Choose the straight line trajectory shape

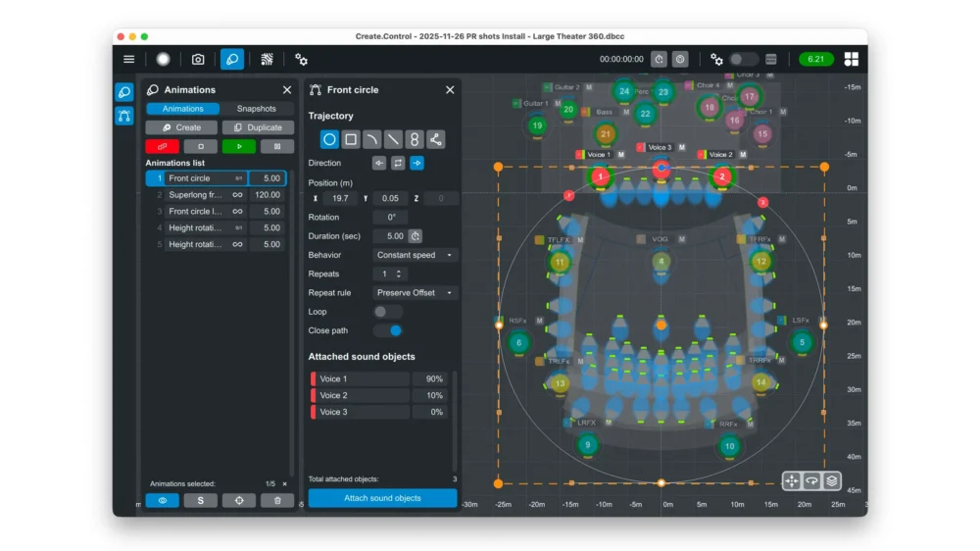coord(393,139)
